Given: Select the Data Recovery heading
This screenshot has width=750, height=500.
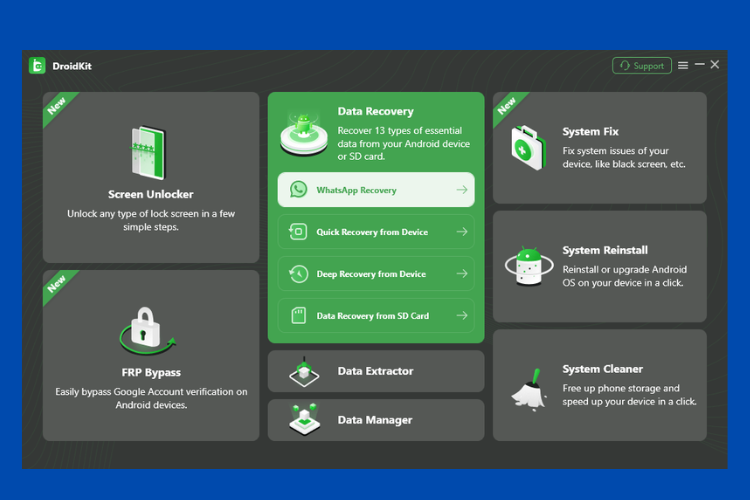Looking at the screenshot, I should click(x=375, y=111).
